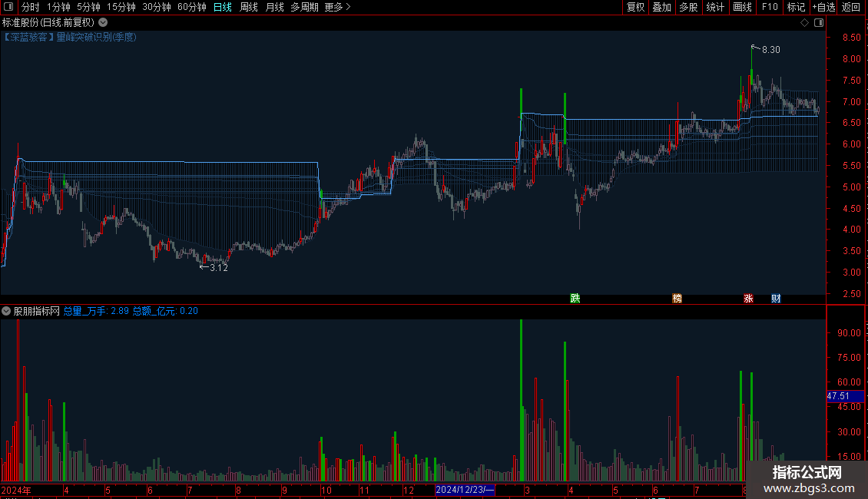Open the 多周期 multi-period view
Viewport: 868px width, 499px height.
click(304, 7)
